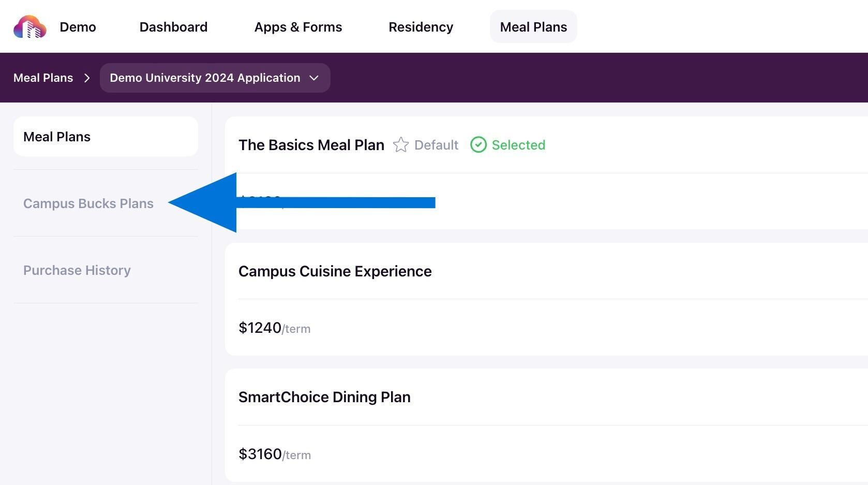Open Apps & Forms in top navigation
The image size is (868, 485).
298,27
